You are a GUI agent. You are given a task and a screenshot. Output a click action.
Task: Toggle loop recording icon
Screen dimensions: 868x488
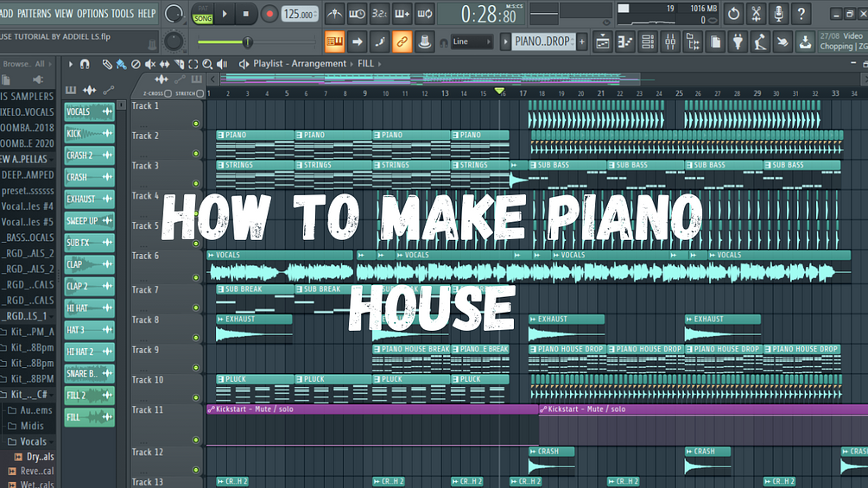tap(425, 14)
